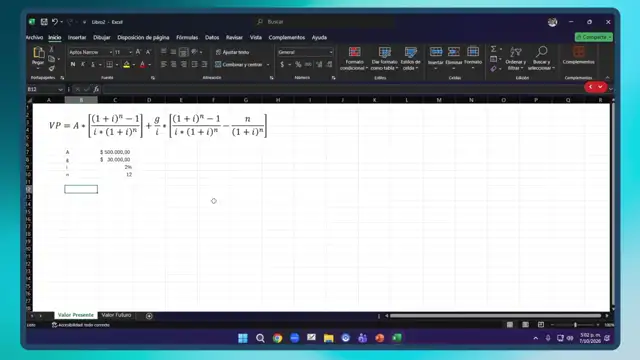640x360 pixels.
Task: Open the font size 11 dropdown
Action: 130,52
